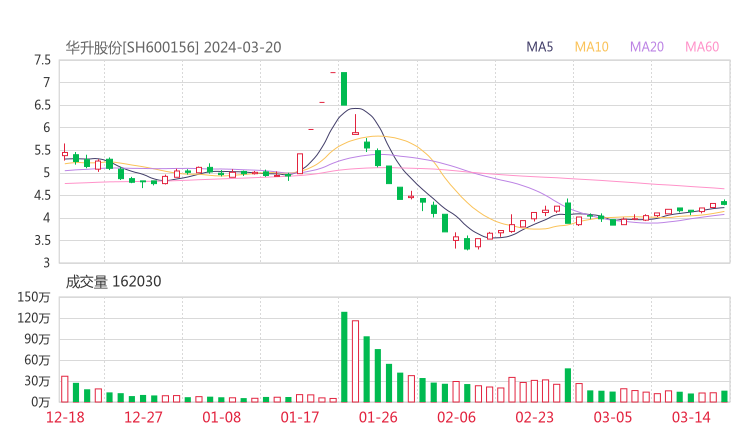
Task: Click the tallest green volume bar
Action: tap(344, 357)
